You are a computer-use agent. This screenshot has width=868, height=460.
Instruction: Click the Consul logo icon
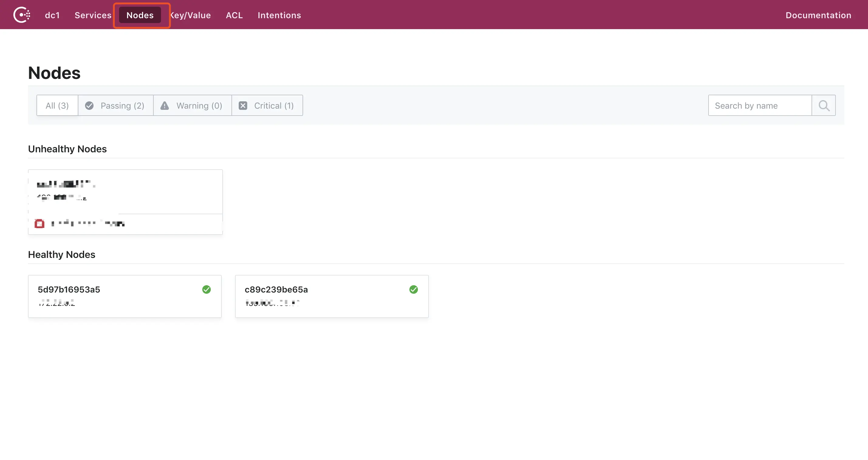[x=22, y=15]
